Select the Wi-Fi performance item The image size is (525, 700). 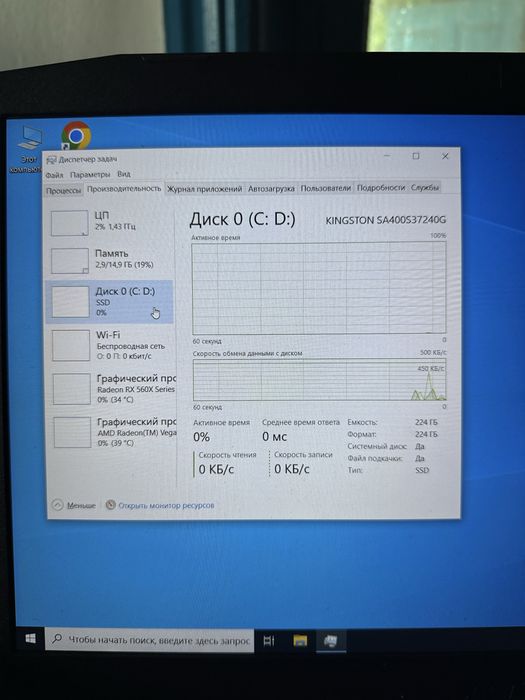110,345
